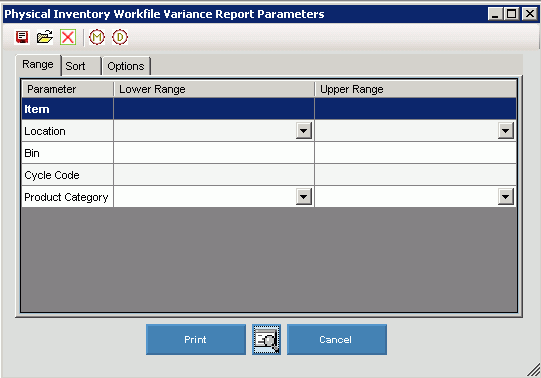Viewport: 541px width, 378px height.
Task: Click the Bin lower range field
Action: pos(214,153)
